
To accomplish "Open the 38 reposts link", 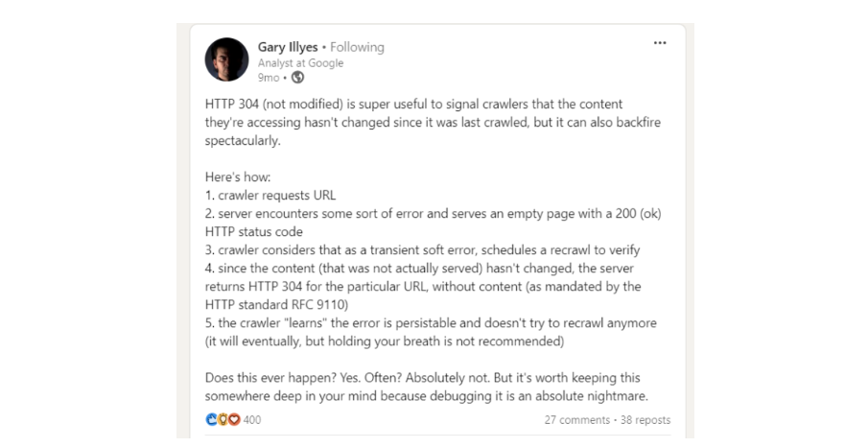I will [645, 420].
